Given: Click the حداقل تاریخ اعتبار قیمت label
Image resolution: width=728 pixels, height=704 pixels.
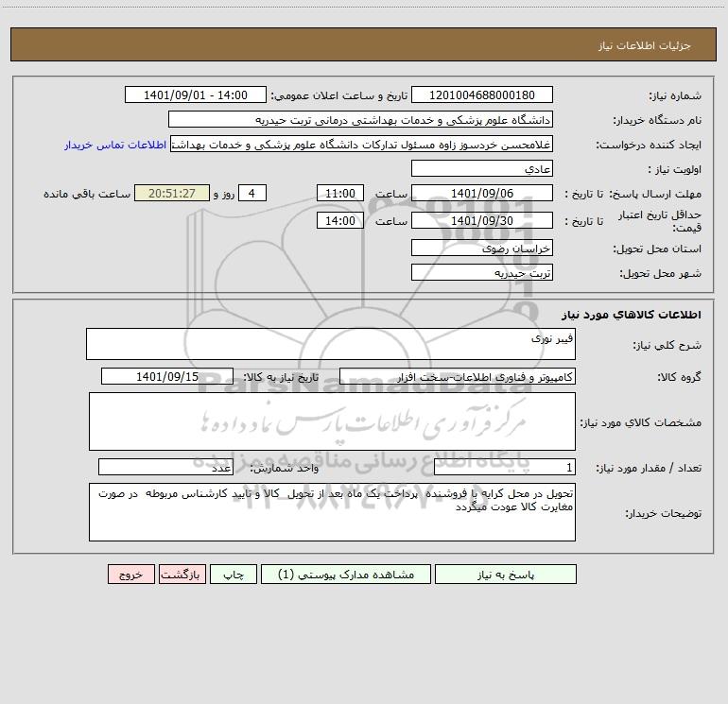Looking at the screenshot, I should click(660, 221).
